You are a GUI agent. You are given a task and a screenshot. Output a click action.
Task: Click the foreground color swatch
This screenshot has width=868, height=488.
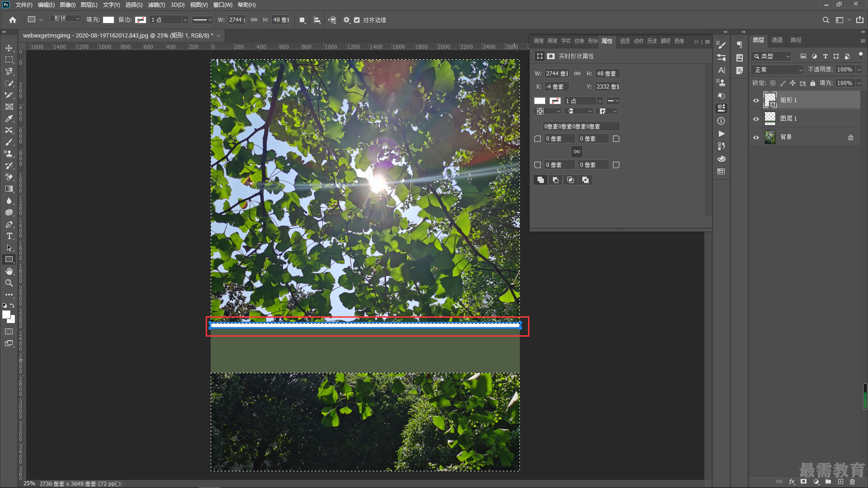click(x=6, y=314)
